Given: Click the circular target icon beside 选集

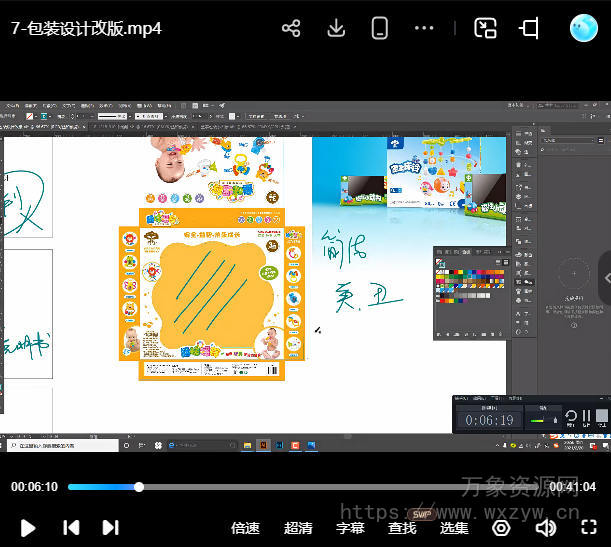Looking at the screenshot, I should pyautogui.click(x=501, y=527).
